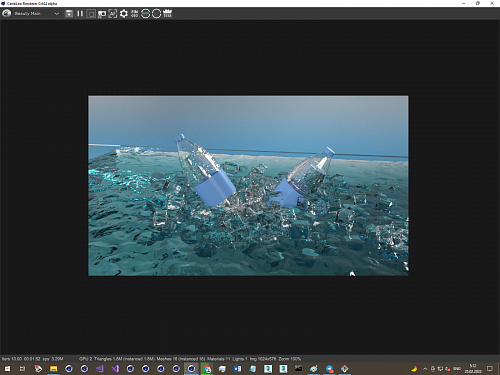Viewport: 500px width, 375px height.
Task: Toggle the empty circle icon in toolbar
Action: tap(156, 14)
